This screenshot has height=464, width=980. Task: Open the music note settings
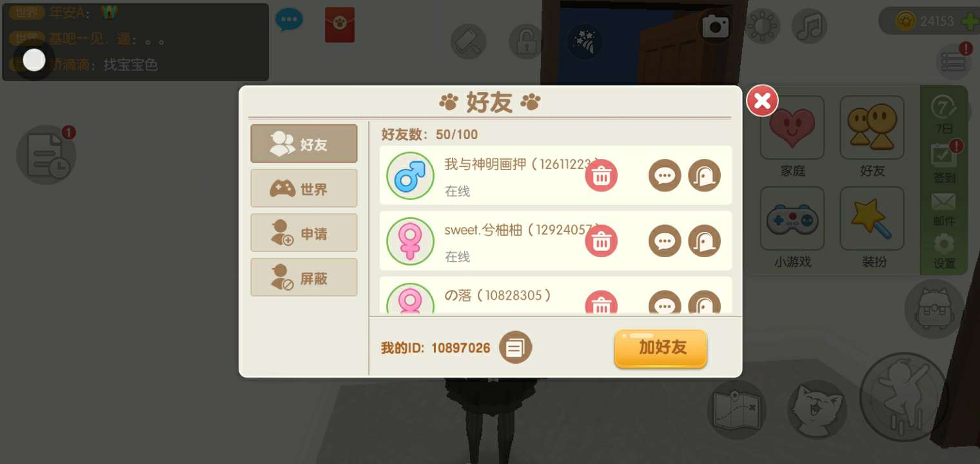point(810,26)
